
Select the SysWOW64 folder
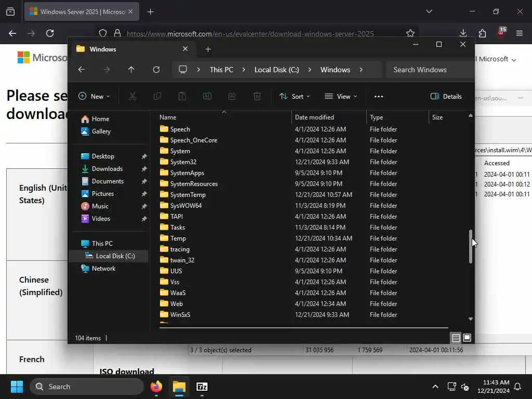[x=186, y=205]
